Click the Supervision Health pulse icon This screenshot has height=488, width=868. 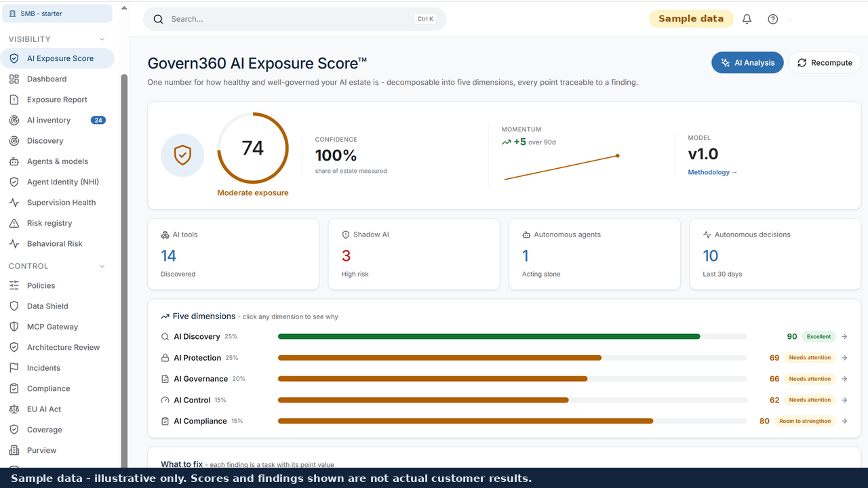click(14, 203)
